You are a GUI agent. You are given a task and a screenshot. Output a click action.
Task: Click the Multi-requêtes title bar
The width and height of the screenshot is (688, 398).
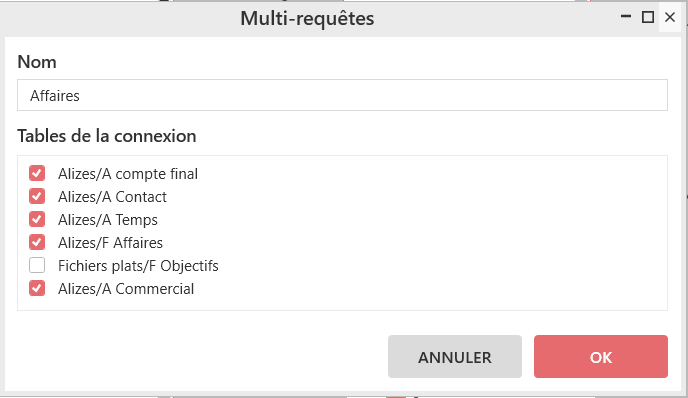[307, 18]
